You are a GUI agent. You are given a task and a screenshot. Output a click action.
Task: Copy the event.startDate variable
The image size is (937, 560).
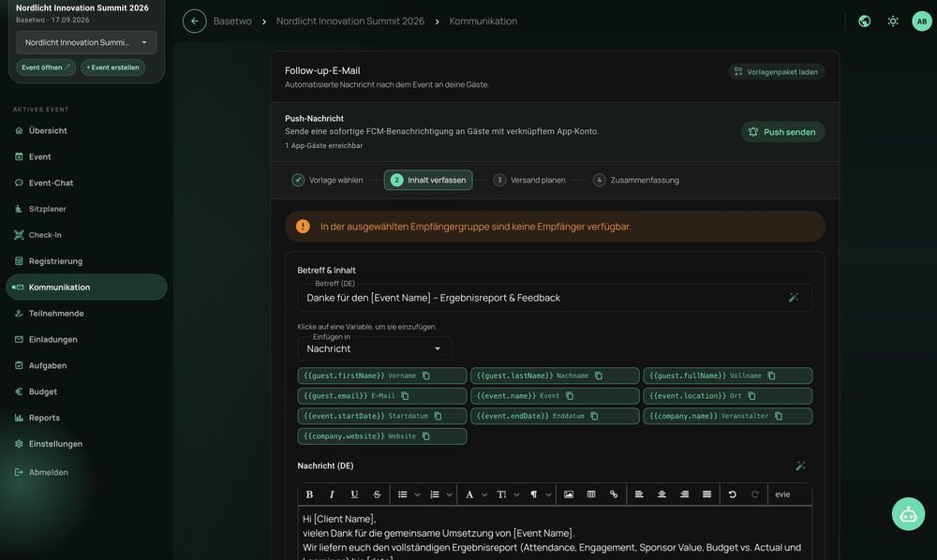point(438,416)
